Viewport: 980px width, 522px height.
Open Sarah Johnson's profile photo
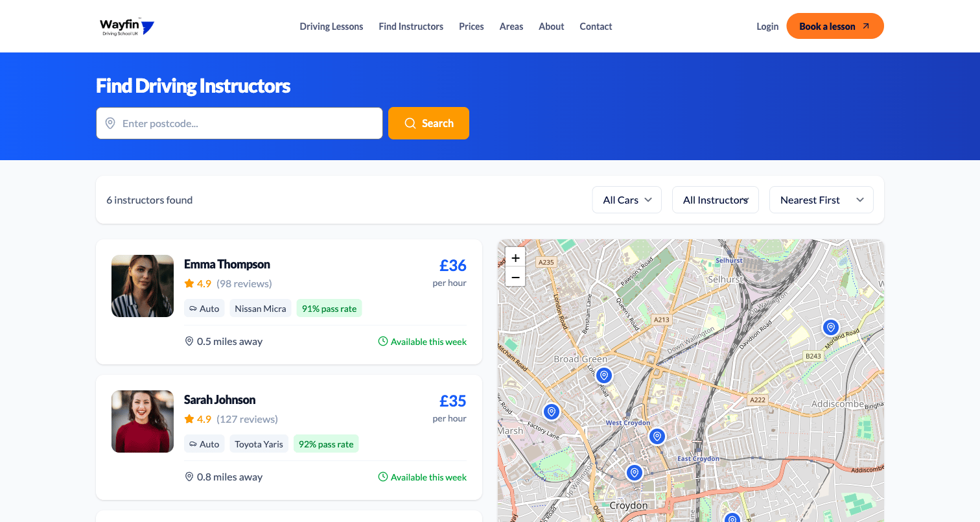143,421
